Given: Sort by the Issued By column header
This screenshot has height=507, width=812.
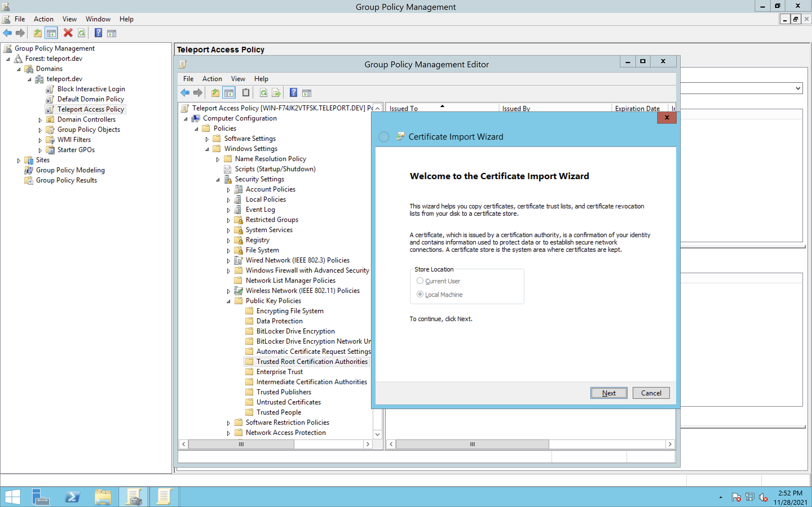Looking at the screenshot, I should [x=516, y=108].
